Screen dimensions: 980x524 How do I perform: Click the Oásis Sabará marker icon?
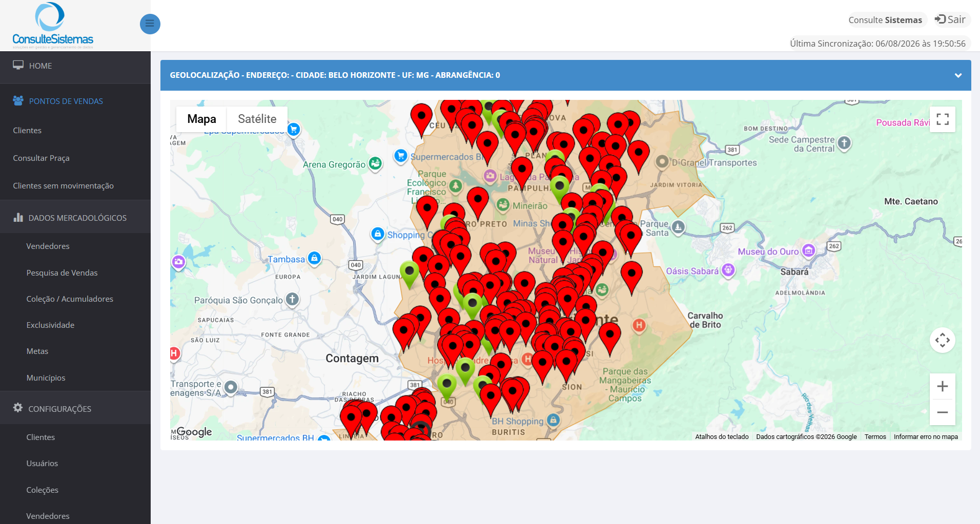(728, 270)
